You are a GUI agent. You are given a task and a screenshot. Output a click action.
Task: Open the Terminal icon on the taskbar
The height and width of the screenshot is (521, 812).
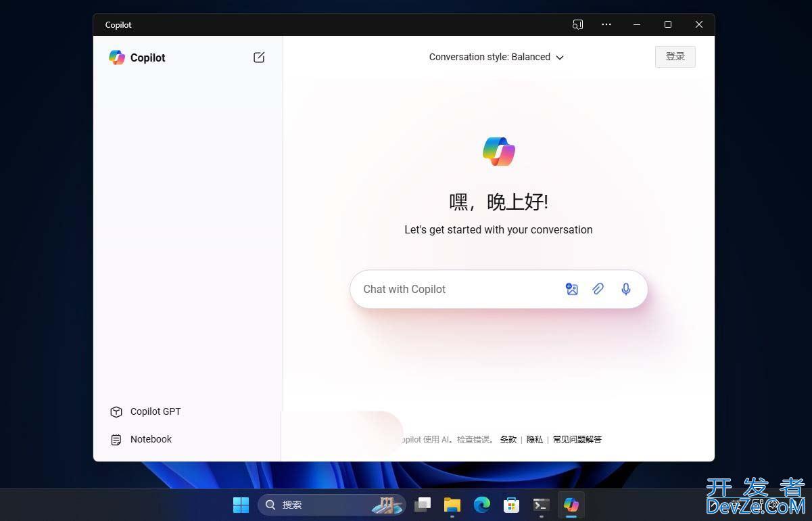click(x=542, y=505)
